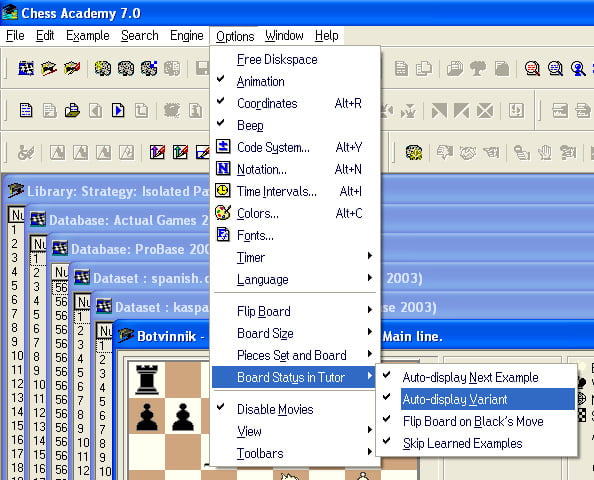The image size is (594, 480).
Task: Open the Help menu
Action: (x=327, y=36)
